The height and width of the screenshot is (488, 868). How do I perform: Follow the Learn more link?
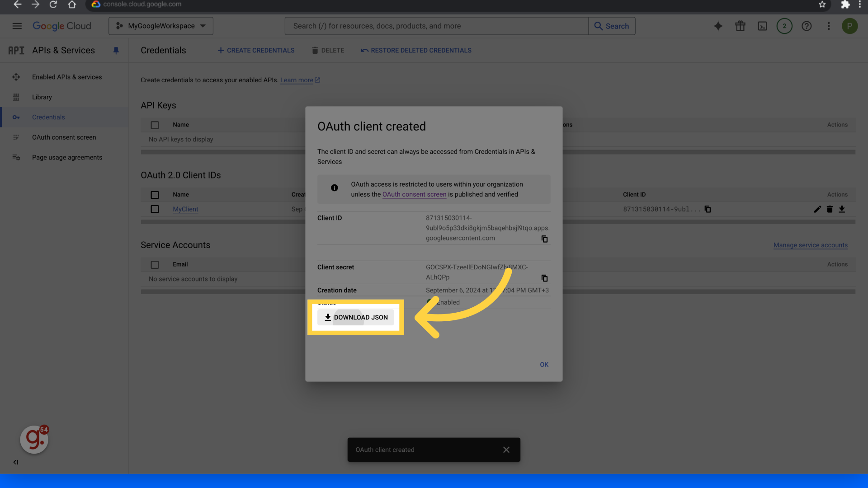coord(300,80)
